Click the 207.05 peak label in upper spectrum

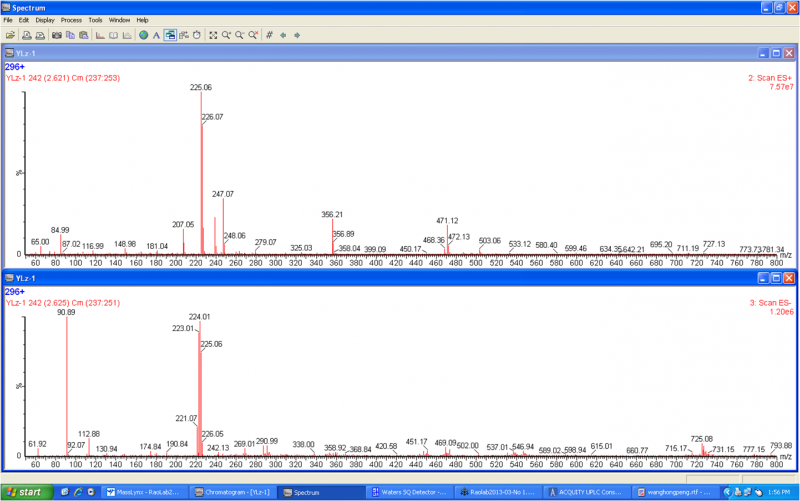[x=183, y=224]
